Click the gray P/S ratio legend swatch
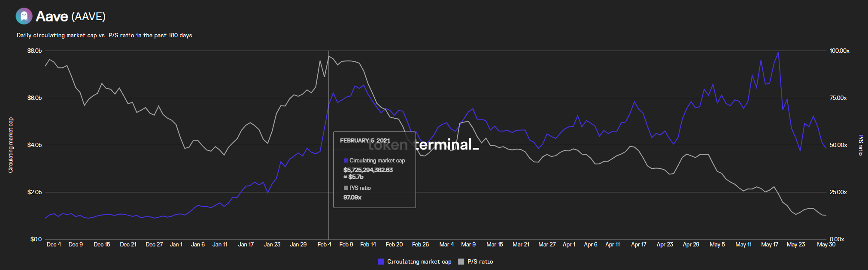The image size is (868, 270). [461, 261]
